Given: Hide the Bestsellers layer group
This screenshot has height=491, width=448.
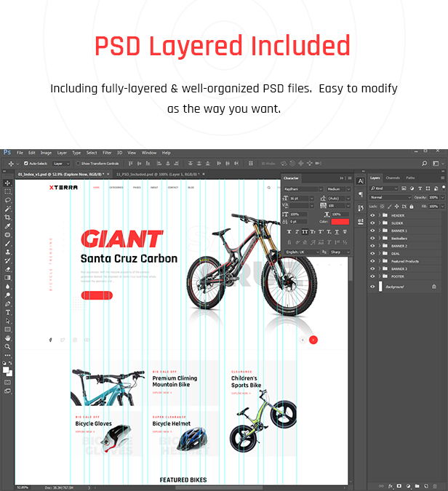Looking at the screenshot, I should click(372, 239).
